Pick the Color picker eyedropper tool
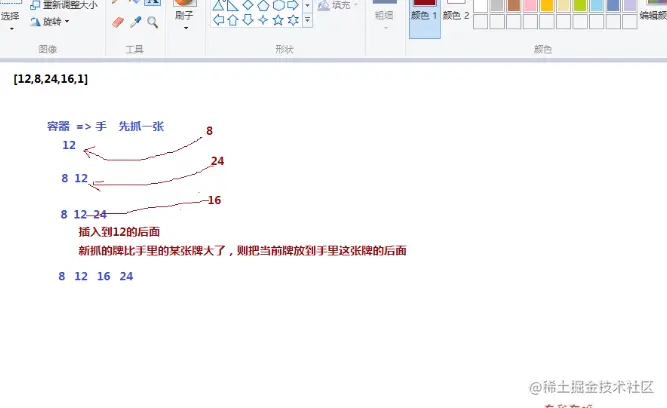Viewport: 667px width, 408px height. coord(135,22)
